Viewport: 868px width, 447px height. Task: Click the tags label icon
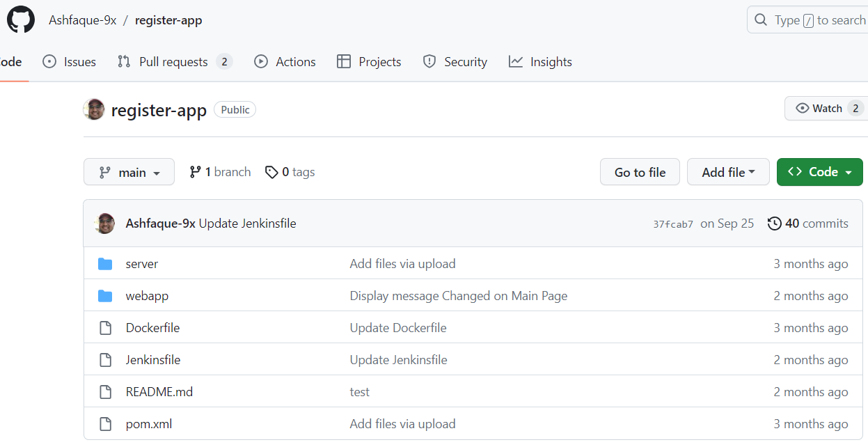point(271,172)
